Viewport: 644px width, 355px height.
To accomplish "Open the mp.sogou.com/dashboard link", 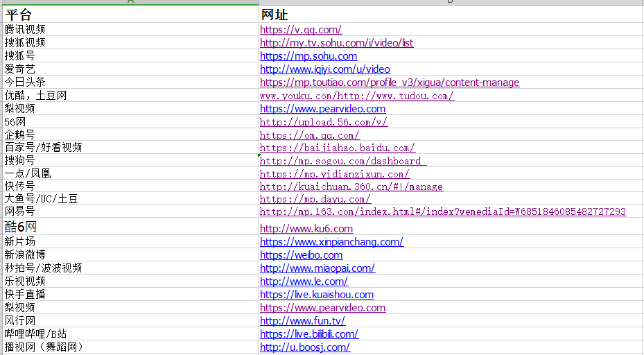I will tap(343, 161).
